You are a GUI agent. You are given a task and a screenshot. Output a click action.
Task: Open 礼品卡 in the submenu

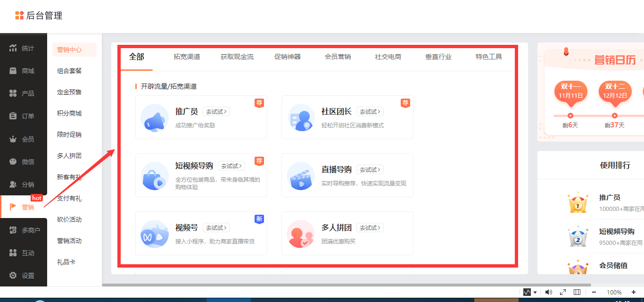(66, 262)
